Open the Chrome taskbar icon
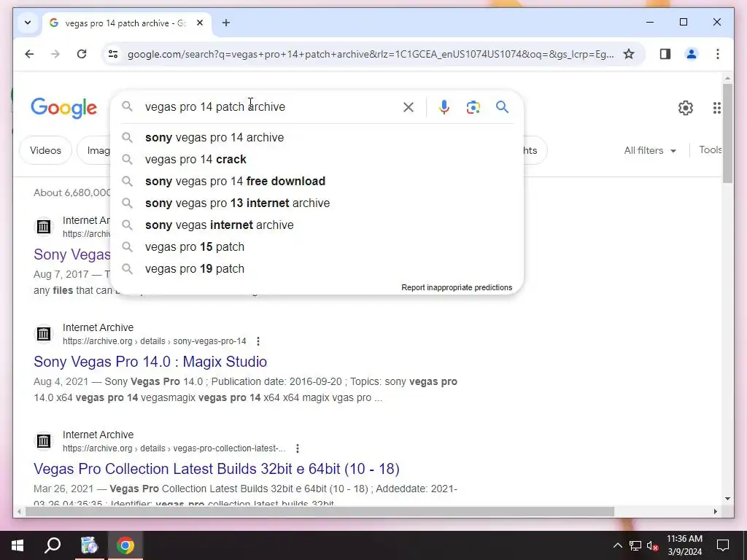 125,545
